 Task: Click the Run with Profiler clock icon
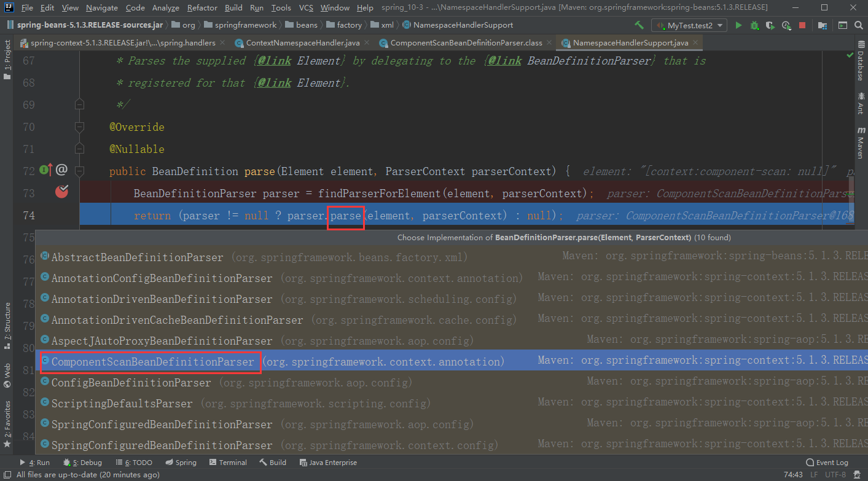coord(786,25)
